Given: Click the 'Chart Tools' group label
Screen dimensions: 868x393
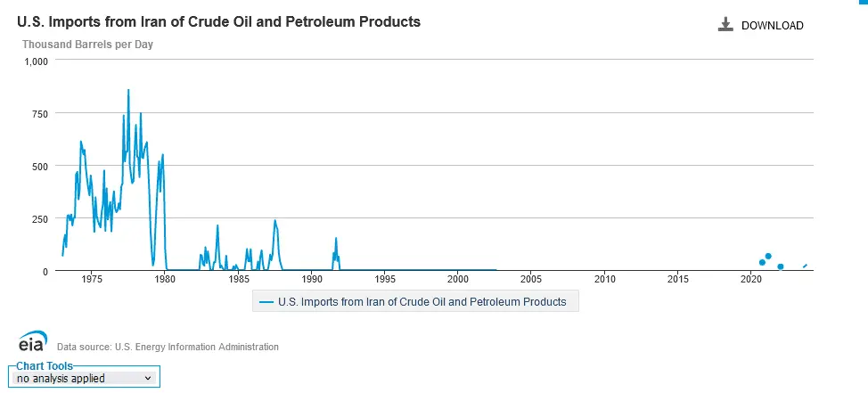Looking at the screenshot, I should tap(45, 365).
